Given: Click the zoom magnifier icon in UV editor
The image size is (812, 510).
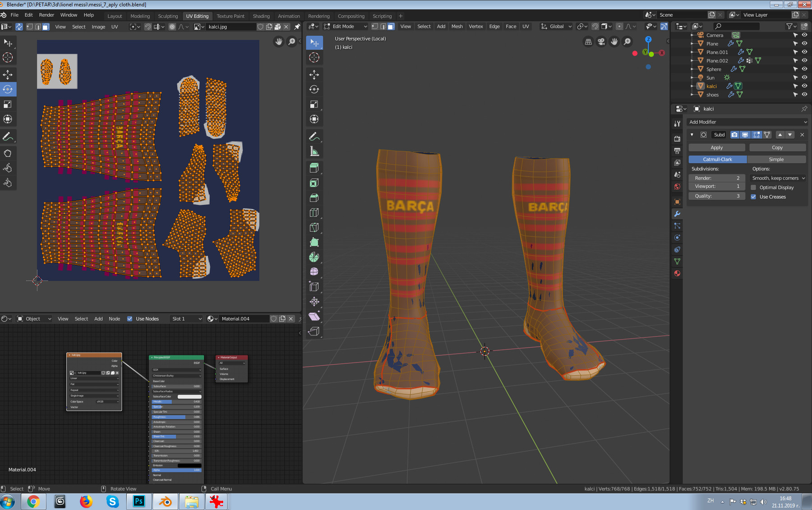Looking at the screenshot, I should (292, 41).
